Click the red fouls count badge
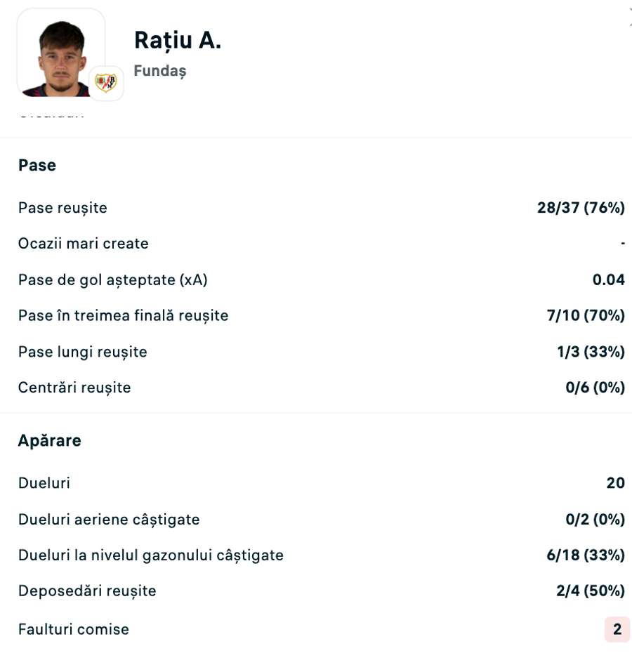Screen dimensions: 632x672 [617, 629]
